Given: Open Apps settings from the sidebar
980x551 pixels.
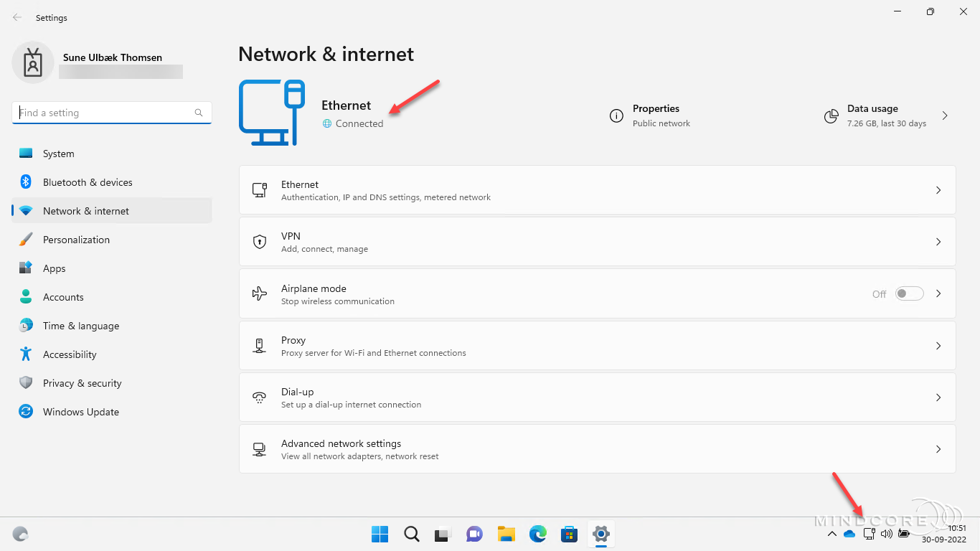Looking at the screenshot, I should point(53,268).
